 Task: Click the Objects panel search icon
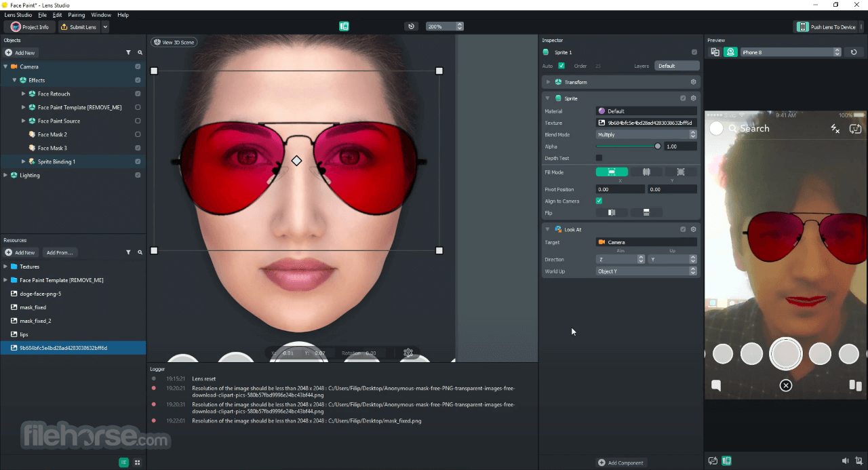pyautogui.click(x=140, y=52)
